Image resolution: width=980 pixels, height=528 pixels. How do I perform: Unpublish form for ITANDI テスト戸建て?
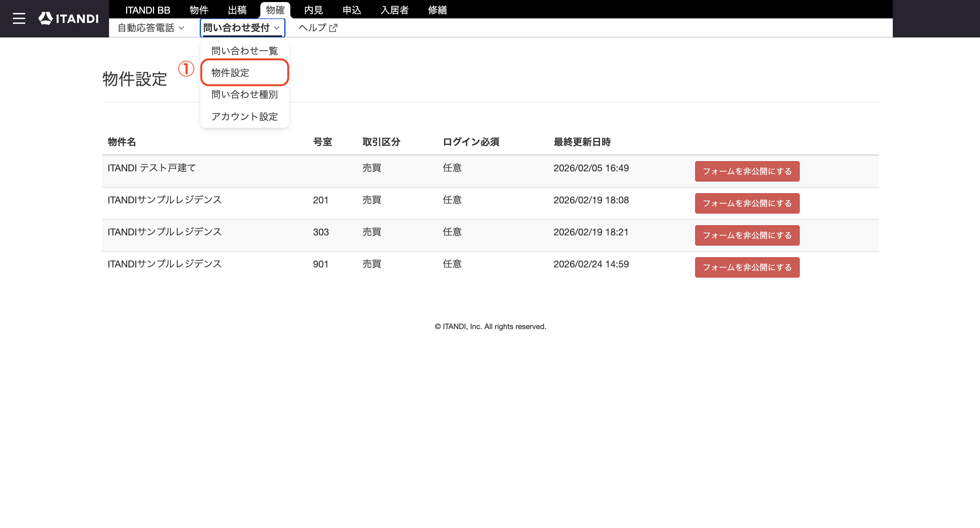pos(747,171)
